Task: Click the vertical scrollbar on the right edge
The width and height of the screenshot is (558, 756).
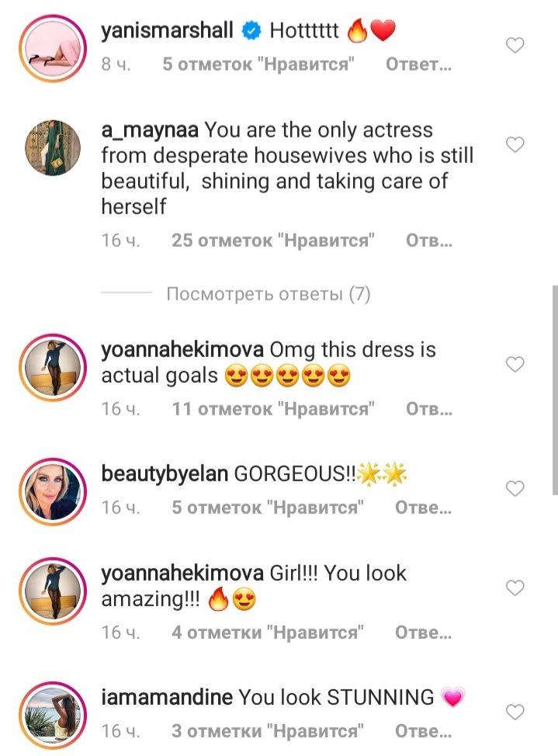Action: point(554,388)
